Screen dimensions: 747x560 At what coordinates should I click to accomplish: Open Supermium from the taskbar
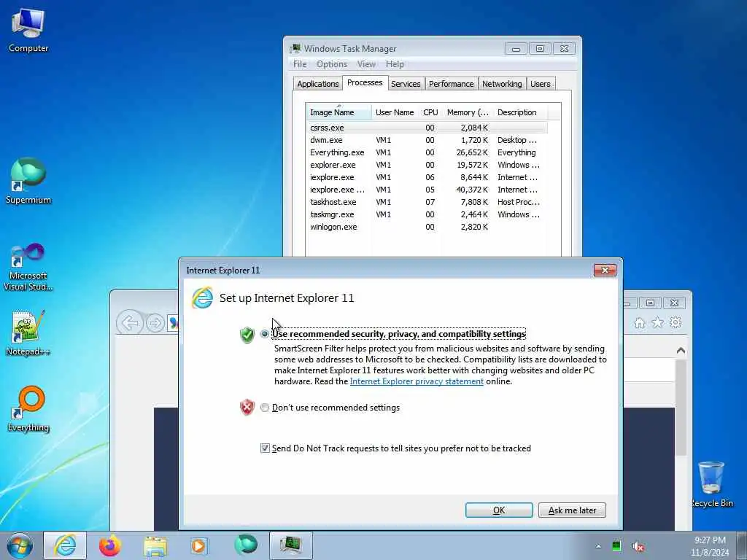(x=246, y=545)
